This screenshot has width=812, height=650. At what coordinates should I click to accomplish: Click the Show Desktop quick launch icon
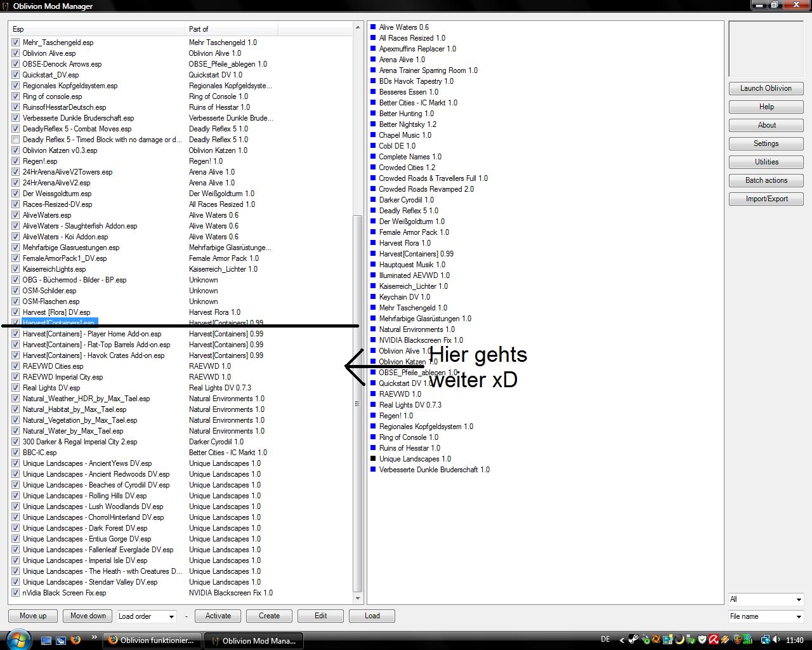coord(46,640)
